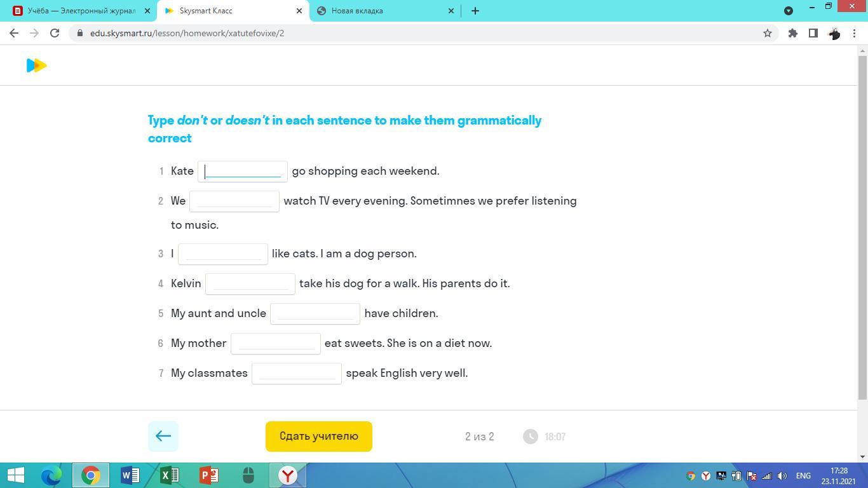
Task: Click the text have children
Action: pos(401,313)
